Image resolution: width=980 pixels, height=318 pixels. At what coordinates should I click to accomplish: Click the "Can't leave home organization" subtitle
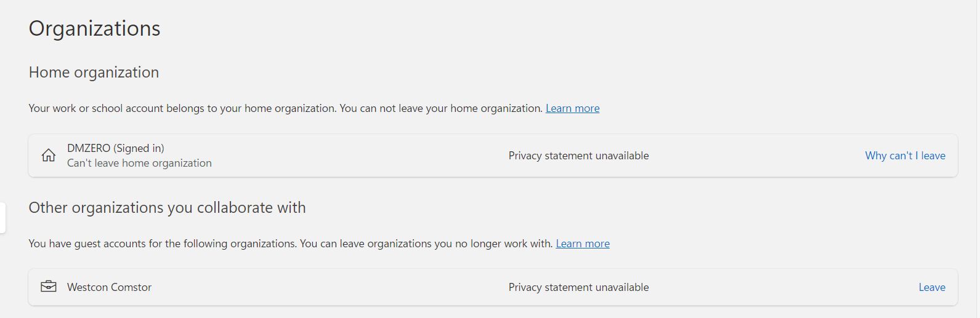139,163
